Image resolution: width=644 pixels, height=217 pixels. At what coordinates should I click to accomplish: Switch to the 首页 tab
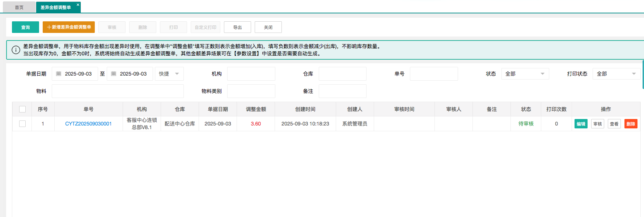click(x=19, y=7)
